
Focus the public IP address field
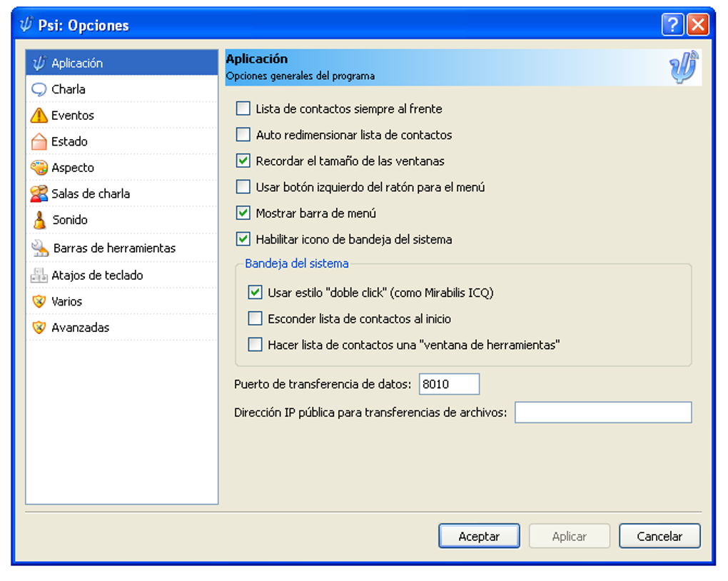[x=603, y=413]
